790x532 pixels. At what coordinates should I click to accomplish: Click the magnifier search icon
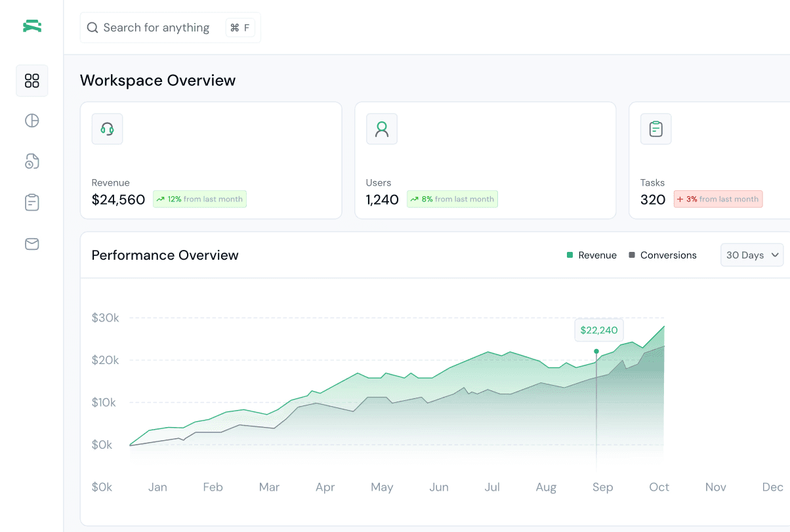pos(93,28)
